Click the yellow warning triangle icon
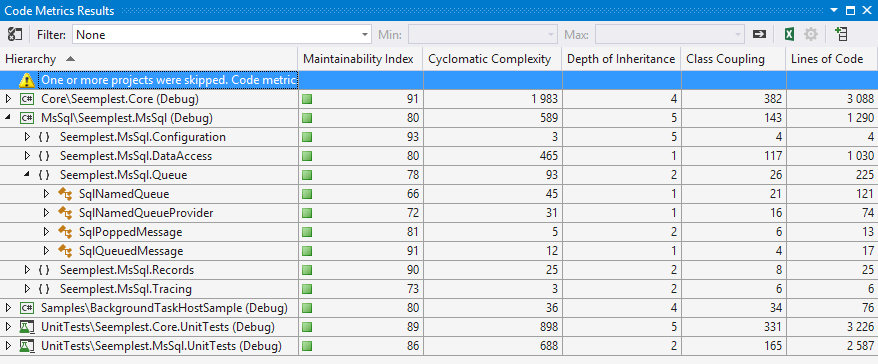 point(26,80)
